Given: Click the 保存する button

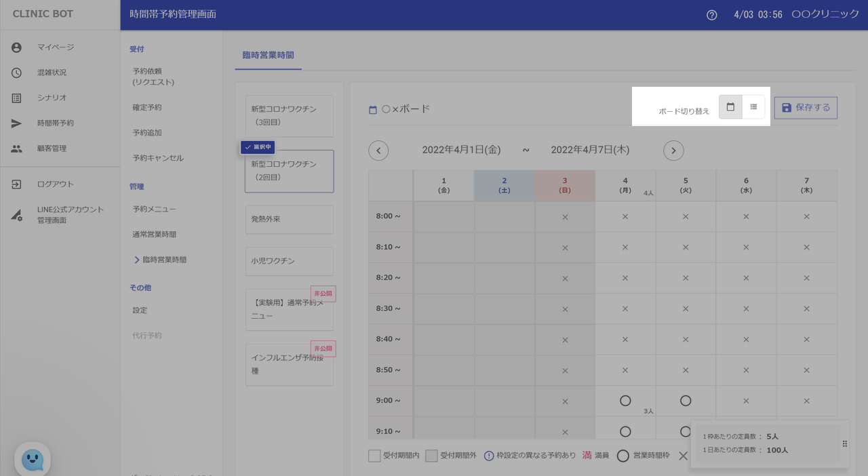Looking at the screenshot, I should point(806,108).
